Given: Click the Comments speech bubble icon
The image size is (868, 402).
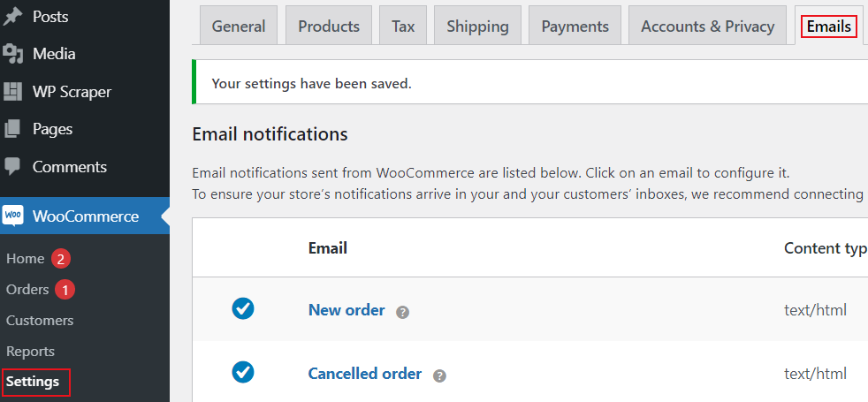Looking at the screenshot, I should coord(12,166).
